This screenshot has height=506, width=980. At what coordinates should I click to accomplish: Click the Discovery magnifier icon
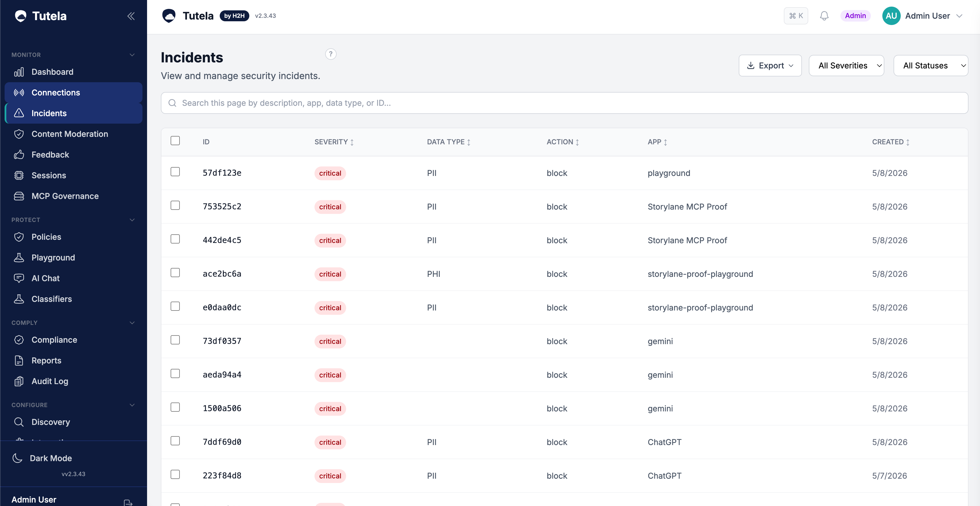tap(19, 422)
